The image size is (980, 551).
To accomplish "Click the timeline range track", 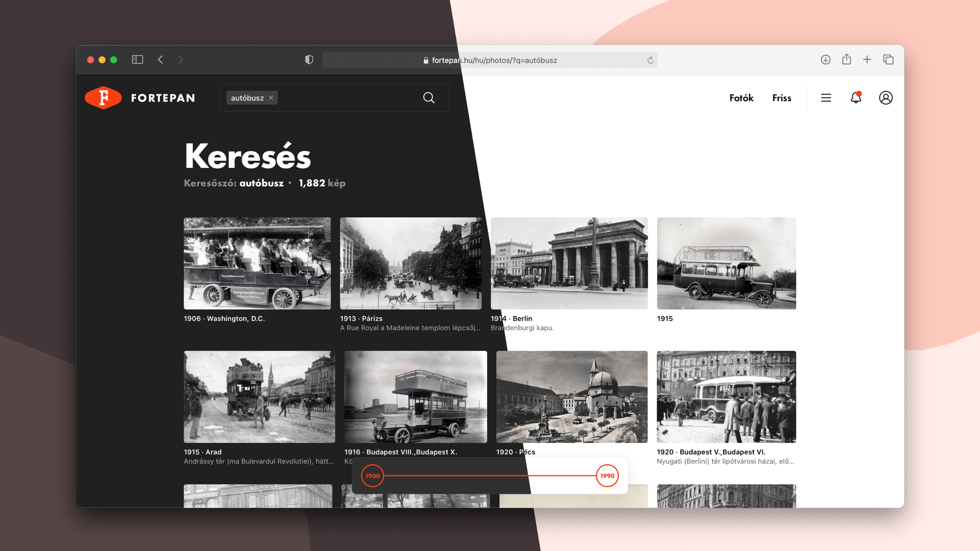I will [x=490, y=476].
